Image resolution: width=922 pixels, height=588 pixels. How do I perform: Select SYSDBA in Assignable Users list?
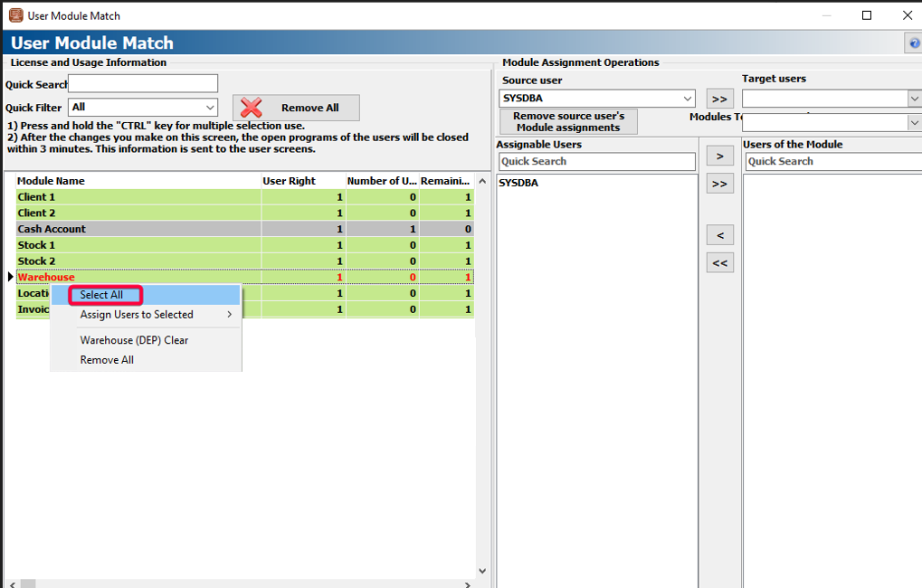[x=519, y=183]
